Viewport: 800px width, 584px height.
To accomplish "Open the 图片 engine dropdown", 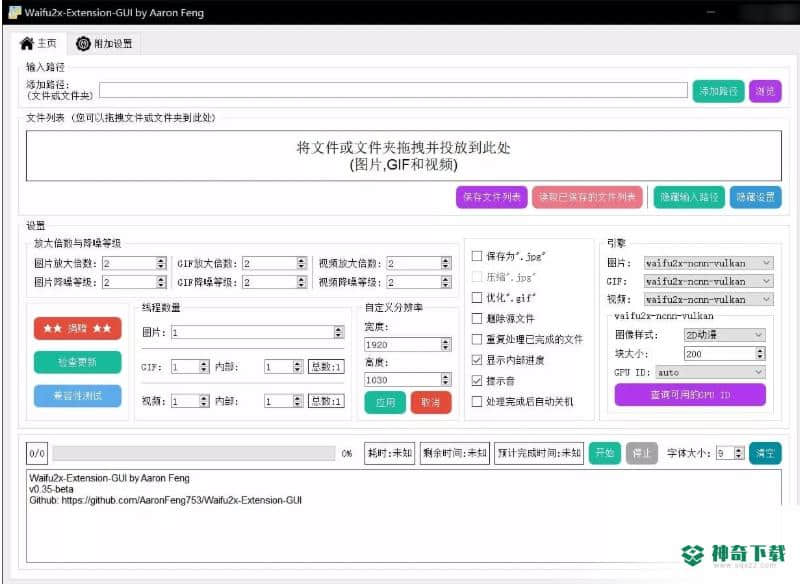I will click(x=708, y=263).
